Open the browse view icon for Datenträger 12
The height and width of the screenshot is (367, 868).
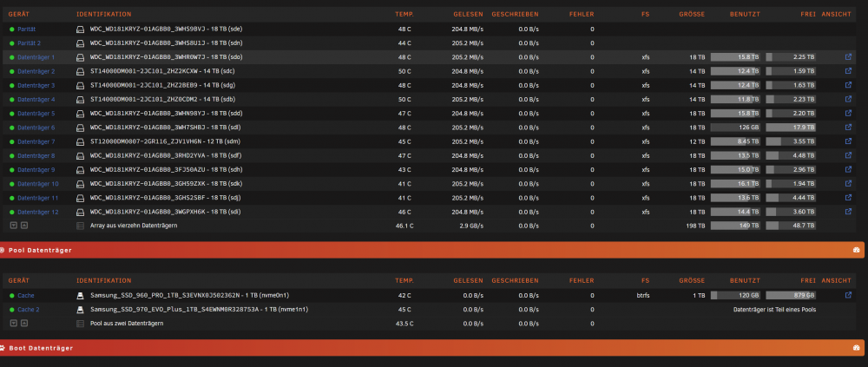[x=848, y=212]
